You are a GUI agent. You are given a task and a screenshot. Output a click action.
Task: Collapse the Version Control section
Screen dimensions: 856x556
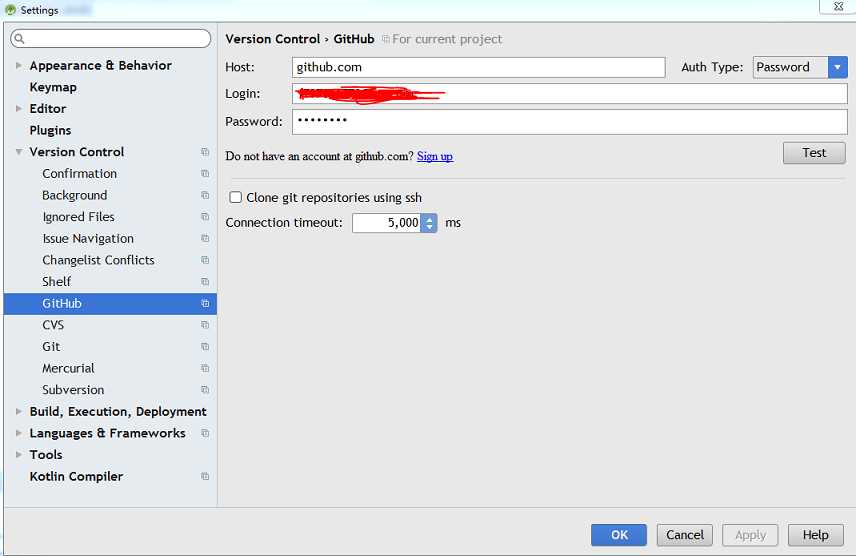click(19, 152)
